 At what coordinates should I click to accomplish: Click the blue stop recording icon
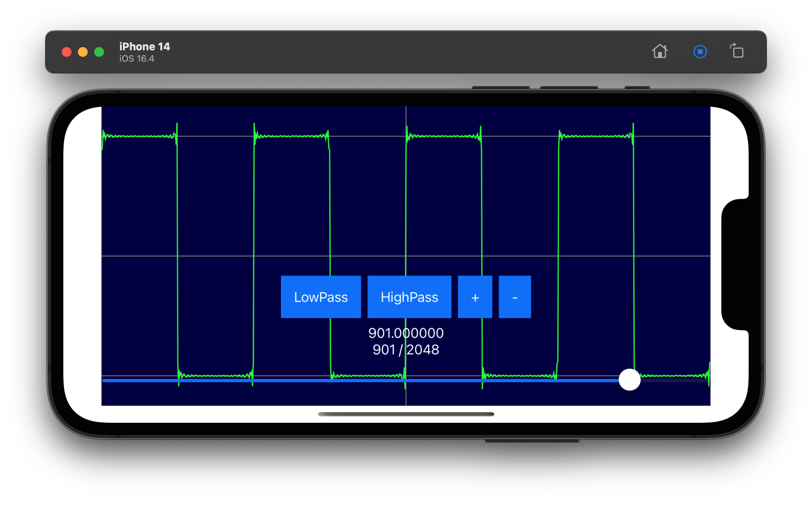coord(700,52)
